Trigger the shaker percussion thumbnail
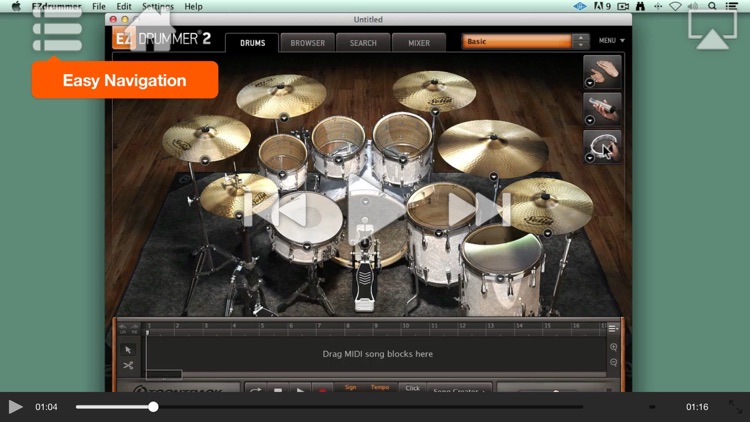 602,110
